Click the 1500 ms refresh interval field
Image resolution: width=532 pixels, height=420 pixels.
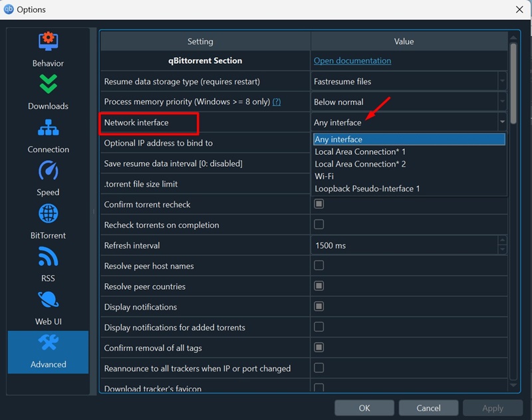tap(404, 245)
